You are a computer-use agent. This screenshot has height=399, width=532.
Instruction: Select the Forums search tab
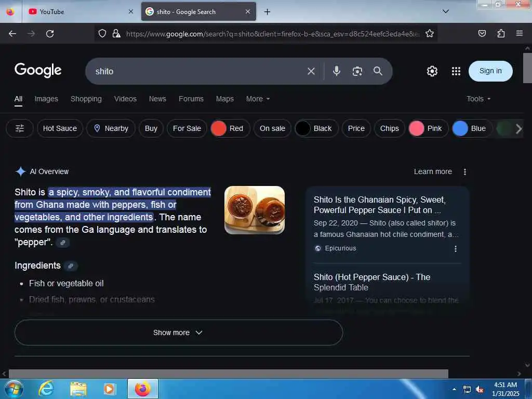[x=191, y=99]
